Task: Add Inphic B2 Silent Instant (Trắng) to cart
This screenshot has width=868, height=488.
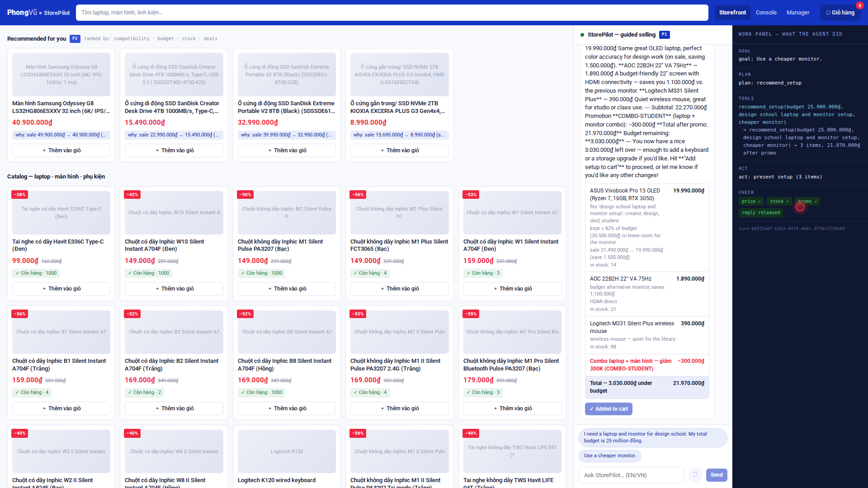Action: pyautogui.click(x=174, y=408)
